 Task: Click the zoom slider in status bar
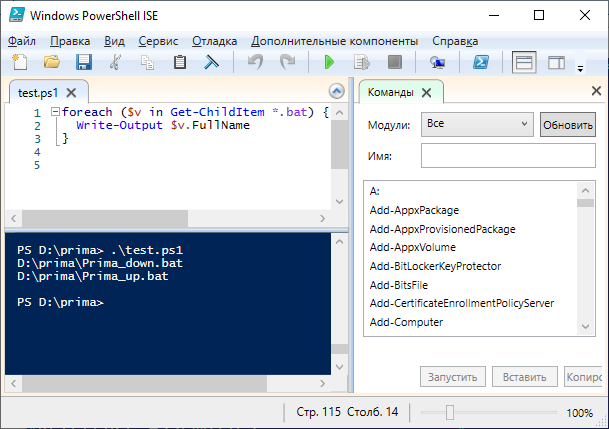(450, 412)
